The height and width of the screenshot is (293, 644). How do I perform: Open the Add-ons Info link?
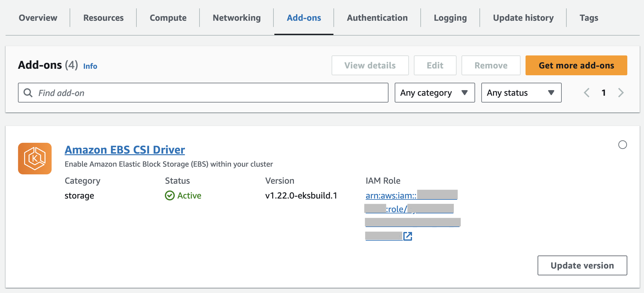pos(90,66)
